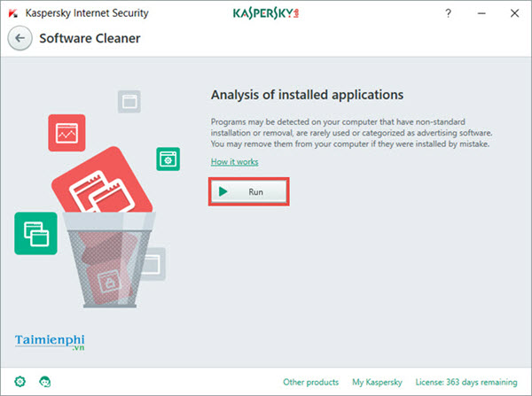
Task: Click the Software Cleaner heading
Action: tap(90, 38)
